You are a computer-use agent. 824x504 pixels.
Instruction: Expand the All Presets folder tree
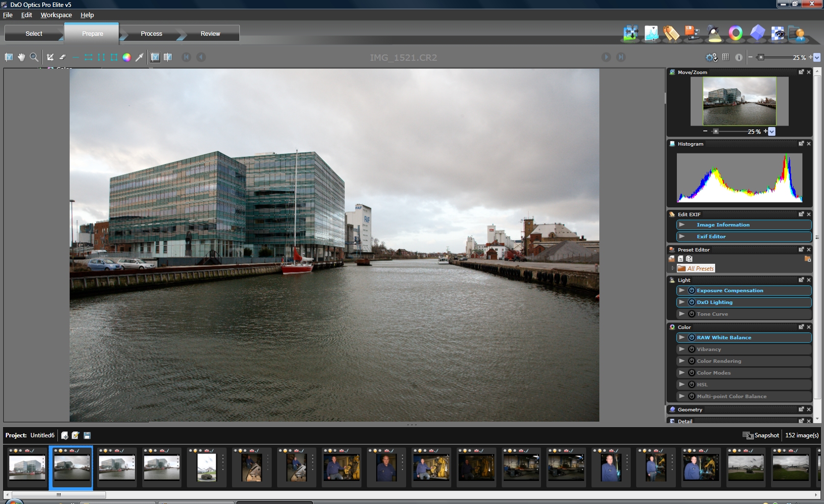pyautogui.click(x=672, y=268)
